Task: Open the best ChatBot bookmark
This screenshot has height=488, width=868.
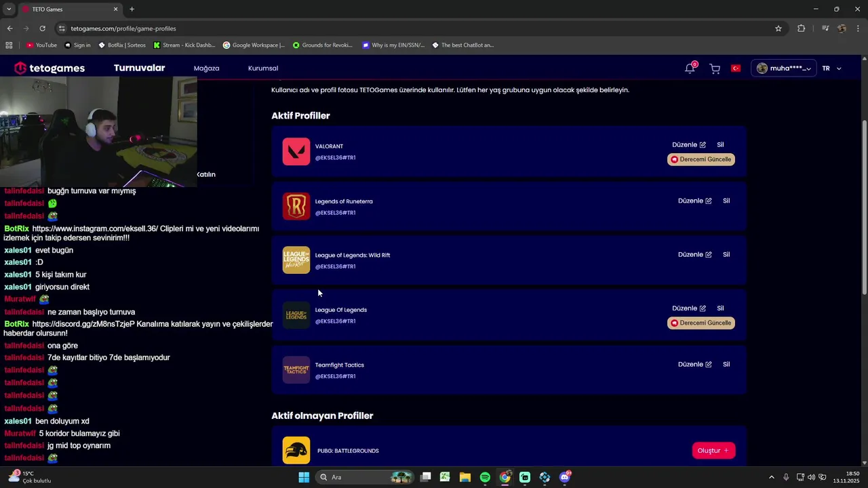Action: (x=463, y=45)
